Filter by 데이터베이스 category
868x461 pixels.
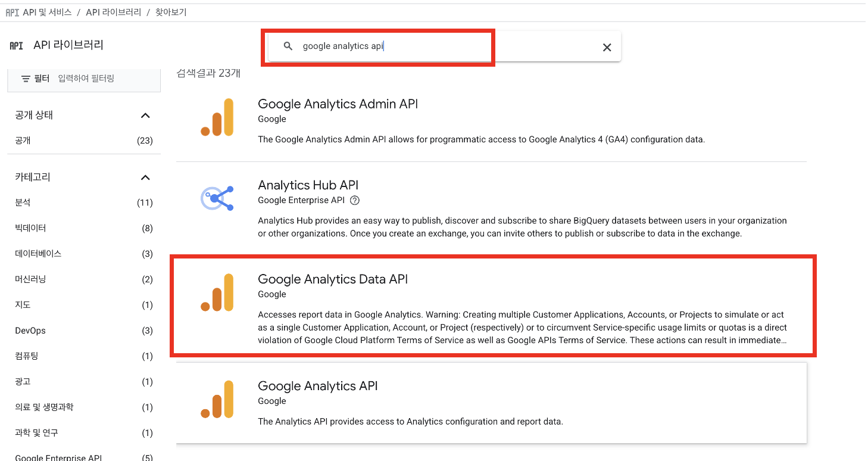[x=84, y=254]
